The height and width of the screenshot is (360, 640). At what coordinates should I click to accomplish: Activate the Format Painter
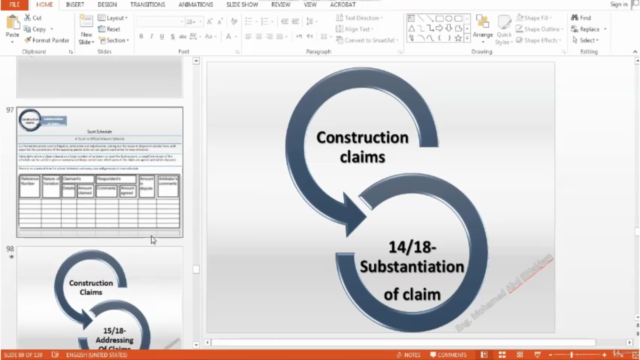pos(47,40)
